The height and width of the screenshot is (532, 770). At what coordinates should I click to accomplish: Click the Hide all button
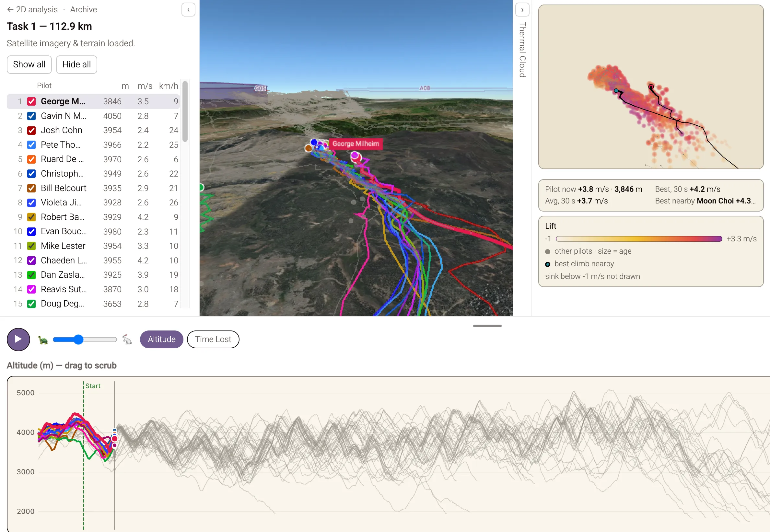[x=77, y=64]
